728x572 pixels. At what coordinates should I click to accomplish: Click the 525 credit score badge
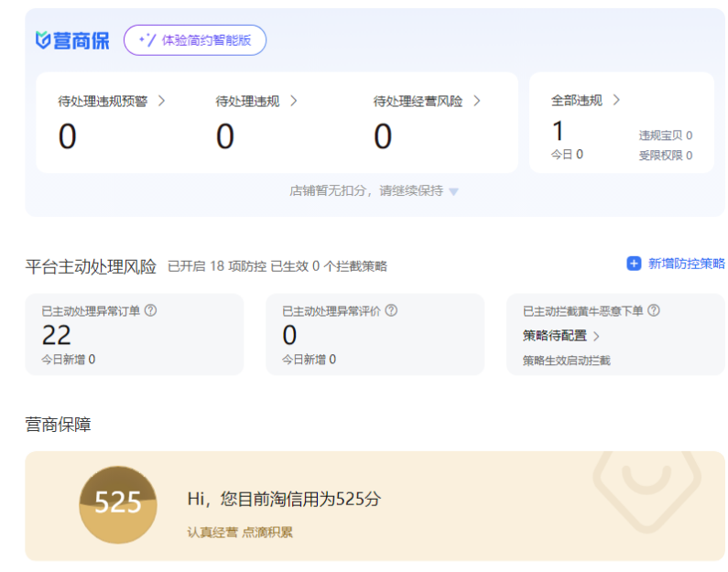[118, 503]
